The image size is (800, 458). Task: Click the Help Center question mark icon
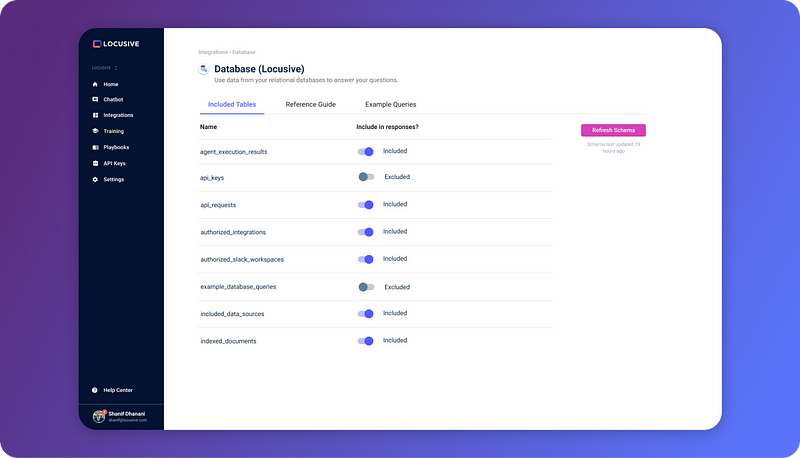point(94,390)
